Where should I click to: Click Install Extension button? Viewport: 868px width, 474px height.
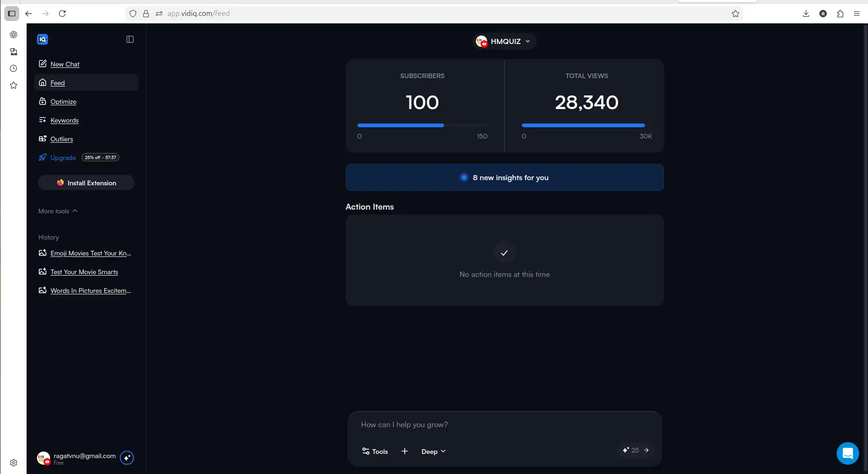(x=87, y=183)
